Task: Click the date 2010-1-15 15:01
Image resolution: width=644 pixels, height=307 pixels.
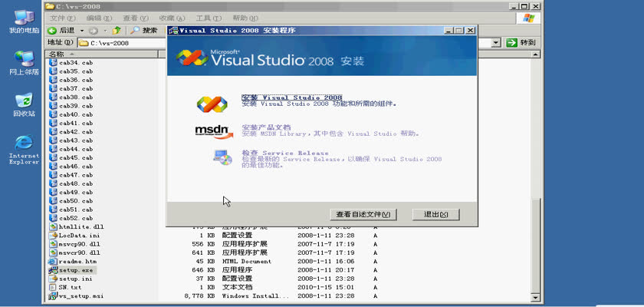Action: click(x=326, y=287)
